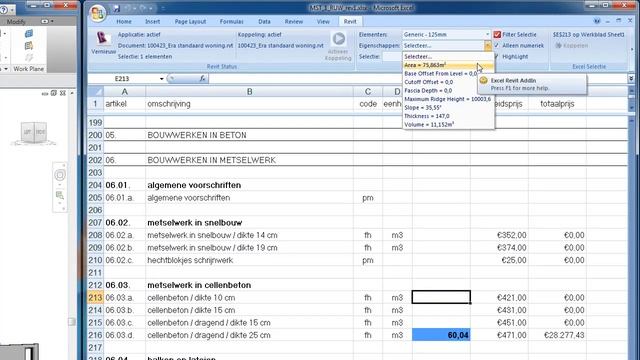Toggle the Filter Selectie checkbox

tap(497, 35)
